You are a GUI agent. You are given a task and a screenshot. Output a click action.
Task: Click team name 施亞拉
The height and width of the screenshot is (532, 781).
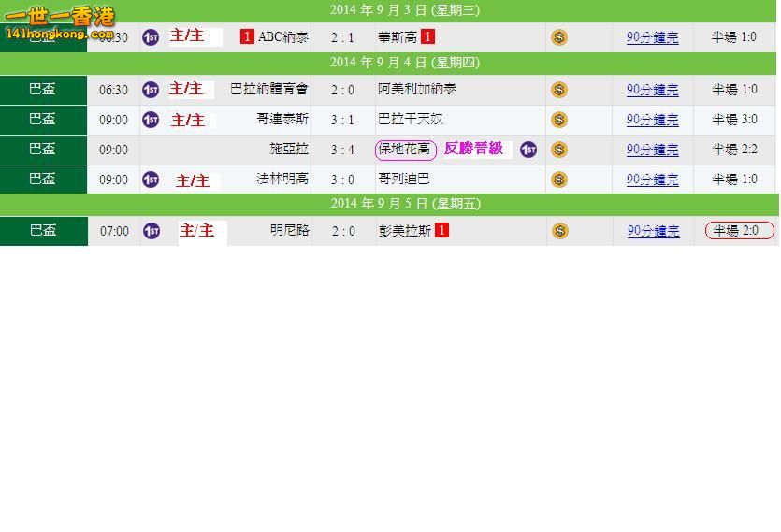pos(289,150)
